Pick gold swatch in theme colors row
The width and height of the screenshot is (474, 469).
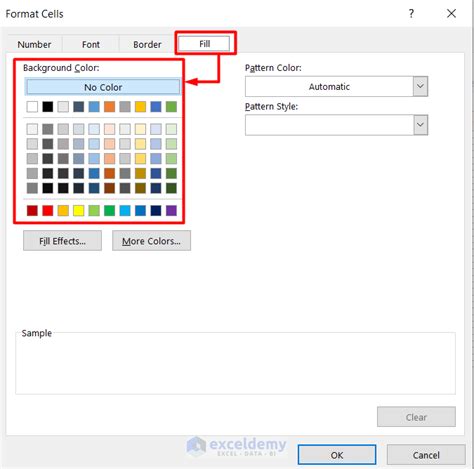(140, 107)
